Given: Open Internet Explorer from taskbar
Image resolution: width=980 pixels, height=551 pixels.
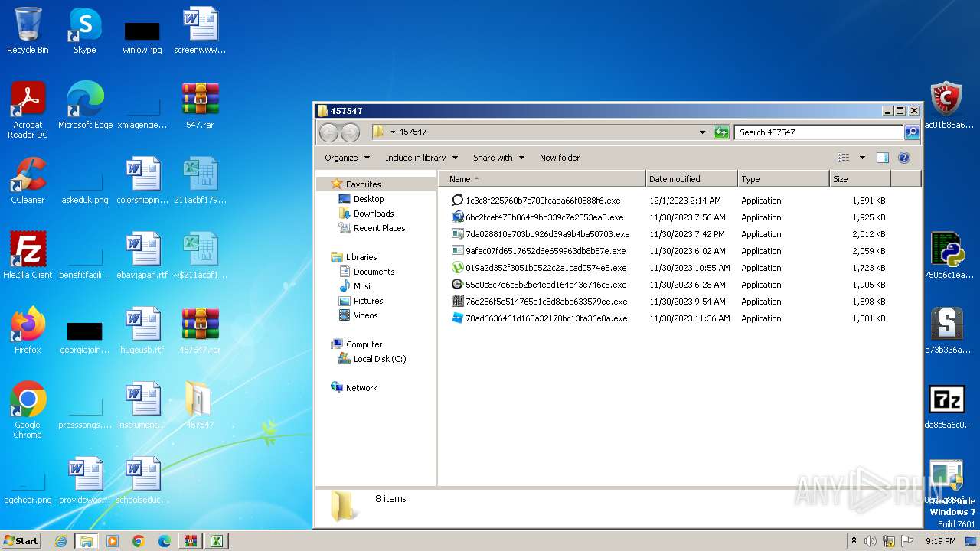Looking at the screenshot, I should [60, 541].
